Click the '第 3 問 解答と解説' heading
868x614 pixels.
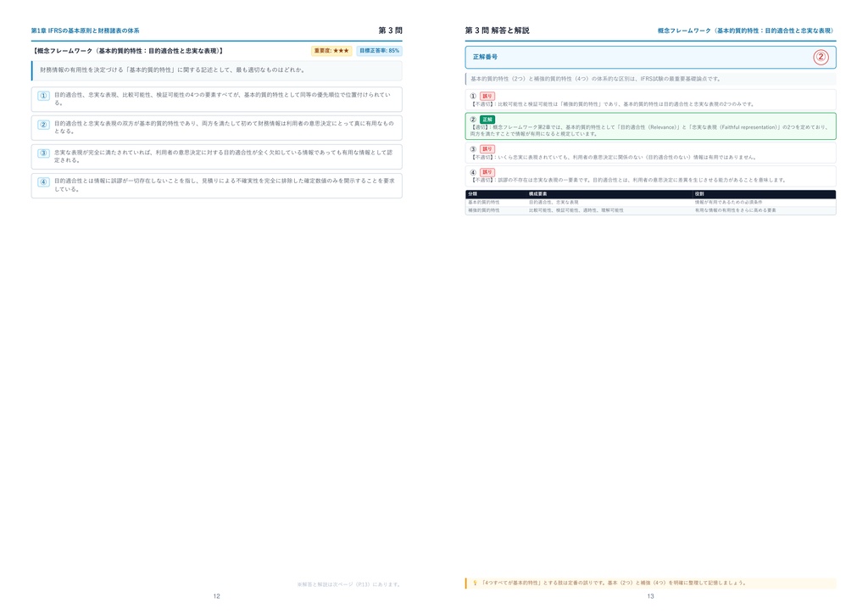[497, 31]
